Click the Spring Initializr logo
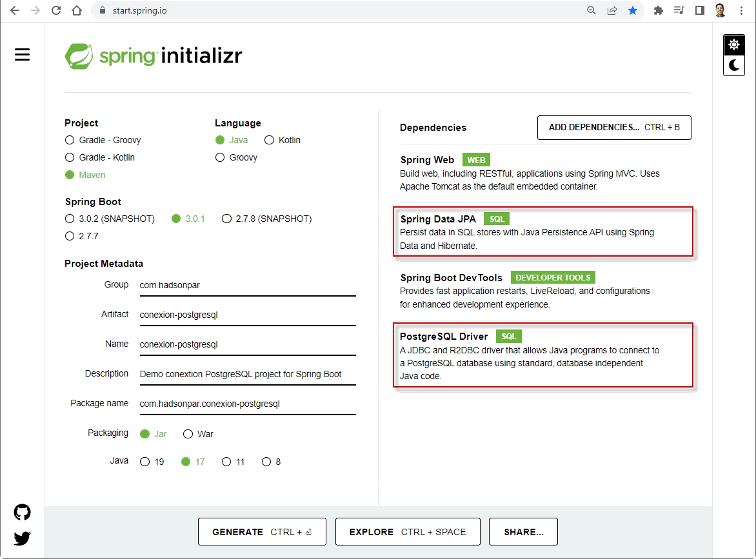The height and width of the screenshot is (559, 756). point(154,56)
